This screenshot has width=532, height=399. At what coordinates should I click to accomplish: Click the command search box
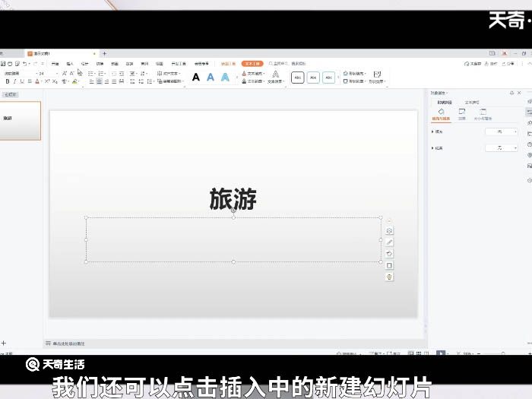tap(287, 63)
